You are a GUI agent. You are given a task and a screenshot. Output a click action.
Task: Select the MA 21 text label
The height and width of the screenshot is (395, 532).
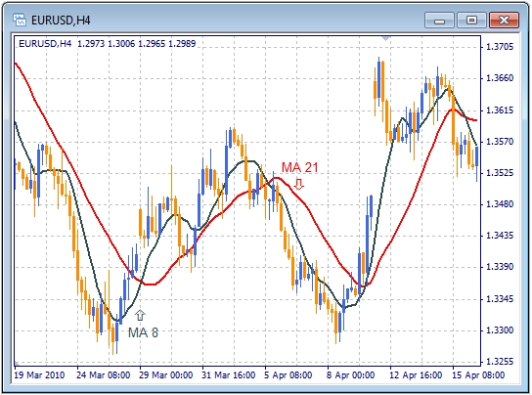[x=300, y=167]
